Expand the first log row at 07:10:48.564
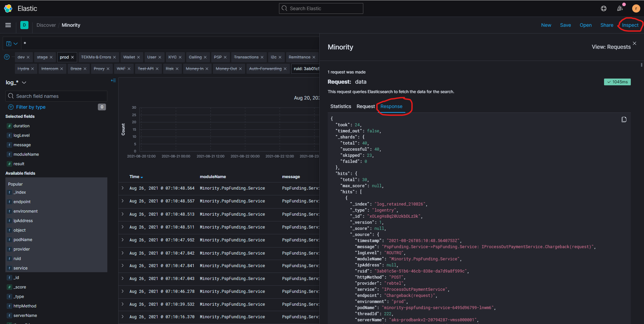This screenshot has height=324, width=644. [x=123, y=188]
